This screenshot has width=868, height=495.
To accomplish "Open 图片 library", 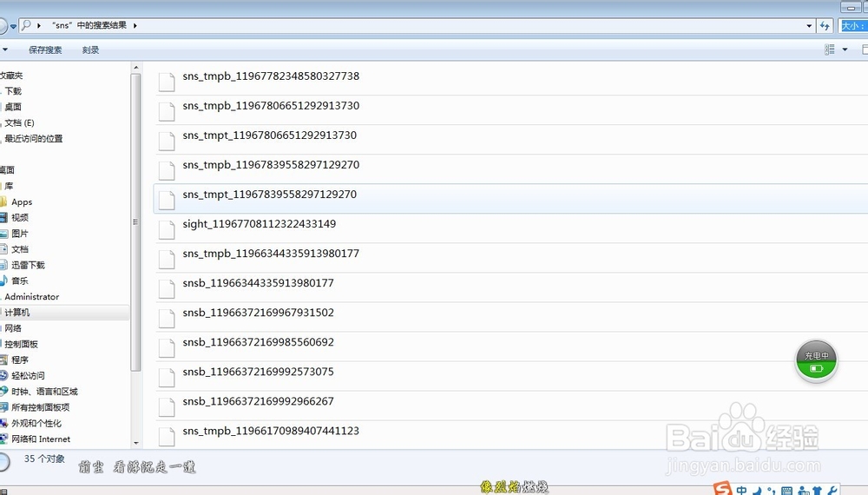I will tap(20, 234).
